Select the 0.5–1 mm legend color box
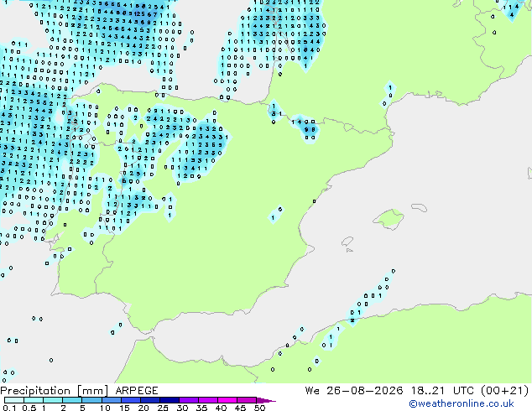 click(34, 400)
